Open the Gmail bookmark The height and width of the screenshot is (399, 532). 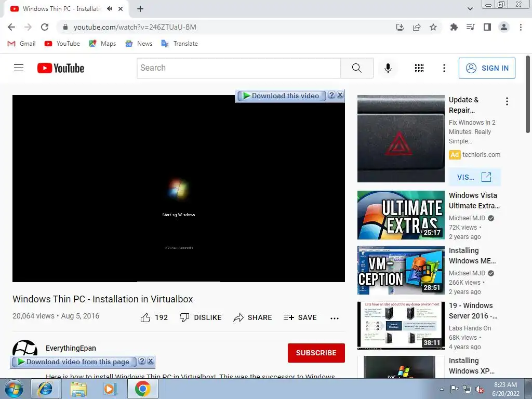click(x=22, y=44)
